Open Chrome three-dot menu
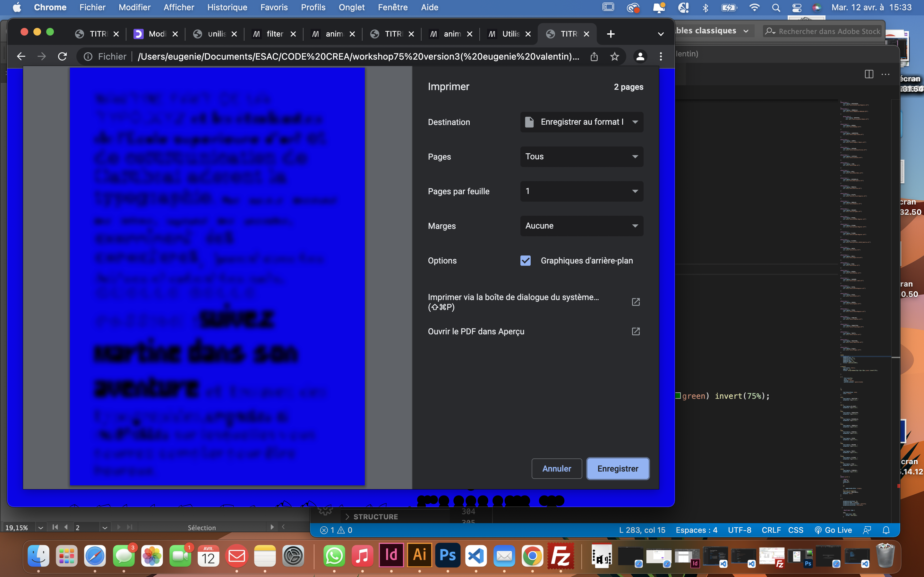The image size is (924, 577). click(x=661, y=56)
